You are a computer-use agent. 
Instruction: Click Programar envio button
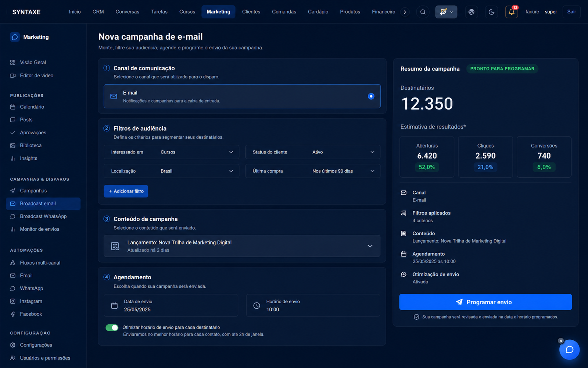click(485, 302)
